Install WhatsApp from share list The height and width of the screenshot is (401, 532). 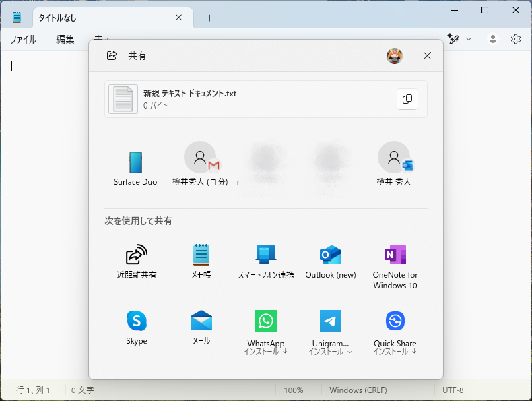tap(265, 333)
